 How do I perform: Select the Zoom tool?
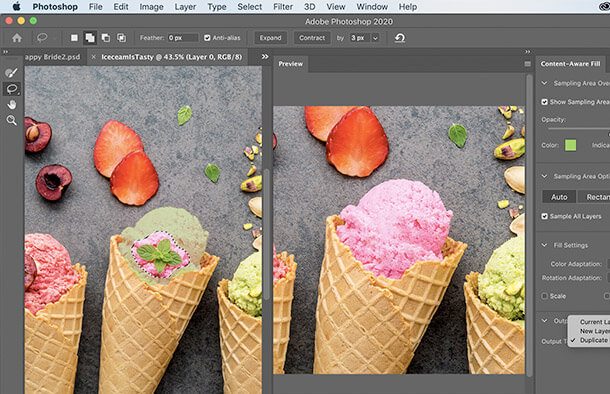pos(12,121)
